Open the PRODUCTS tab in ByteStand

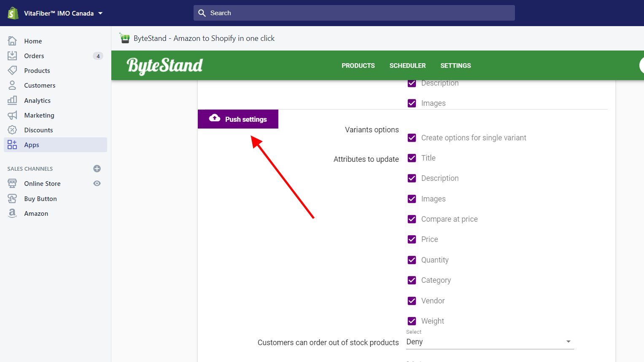358,66
